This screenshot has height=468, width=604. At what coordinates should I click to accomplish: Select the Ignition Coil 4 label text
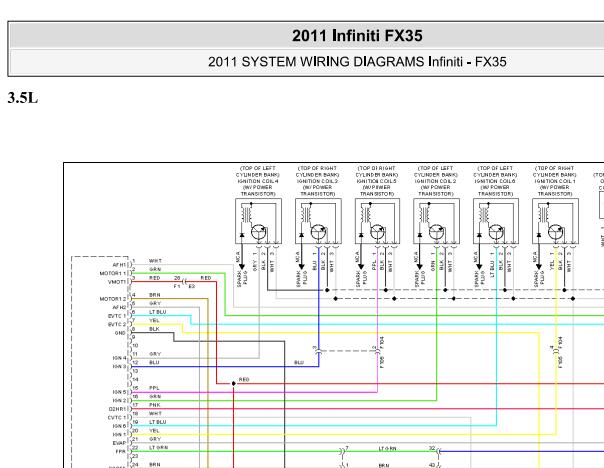pyautogui.click(x=258, y=181)
